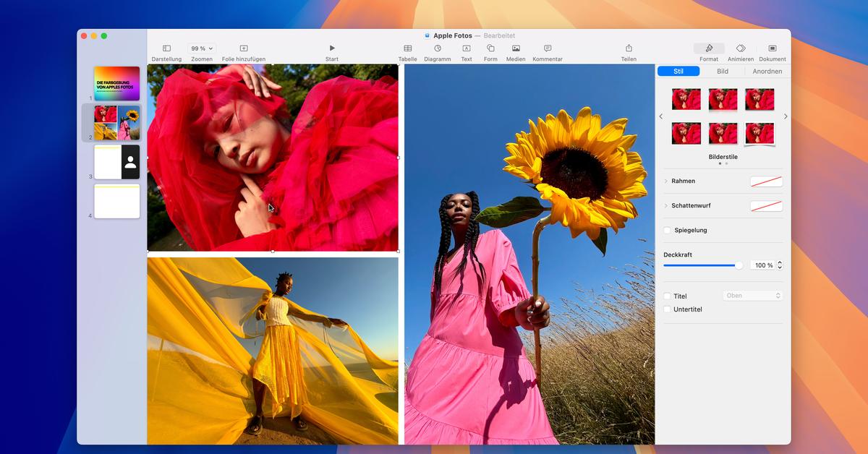Select slide 4 blank thumbnail
The image size is (868, 454).
click(116, 201)
